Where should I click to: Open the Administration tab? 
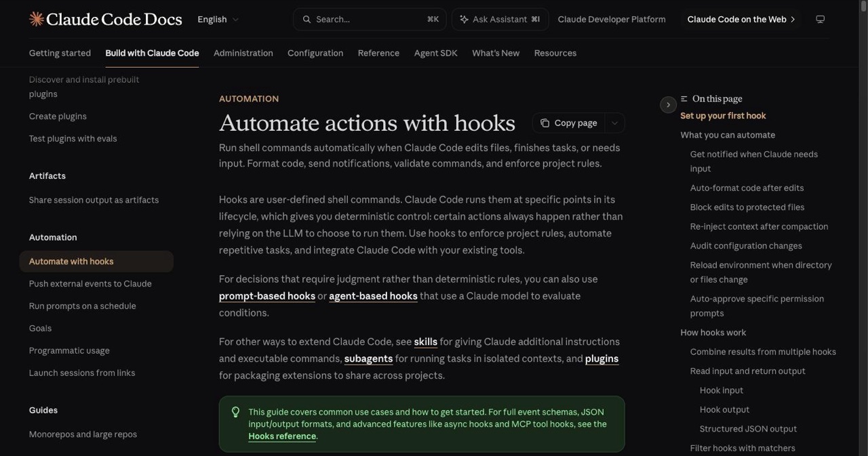pyautogui.click(x=243, y=53)
